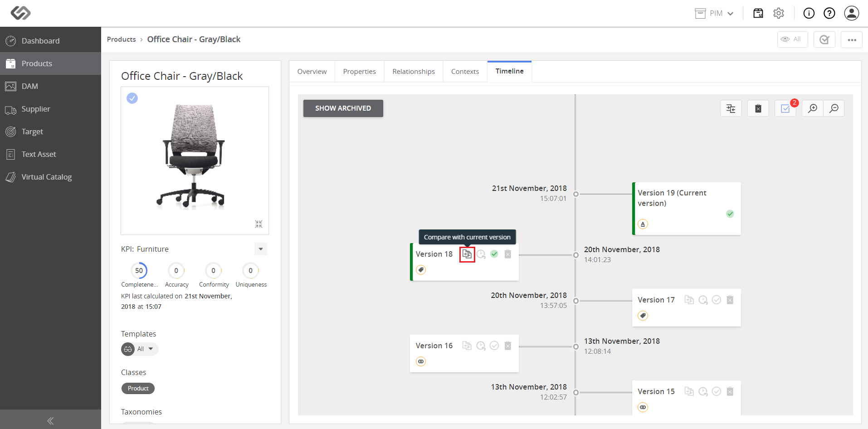Click the SHOW ARCHIVED button
Viewport: 868px width, 429px height.
pos(343,108)
